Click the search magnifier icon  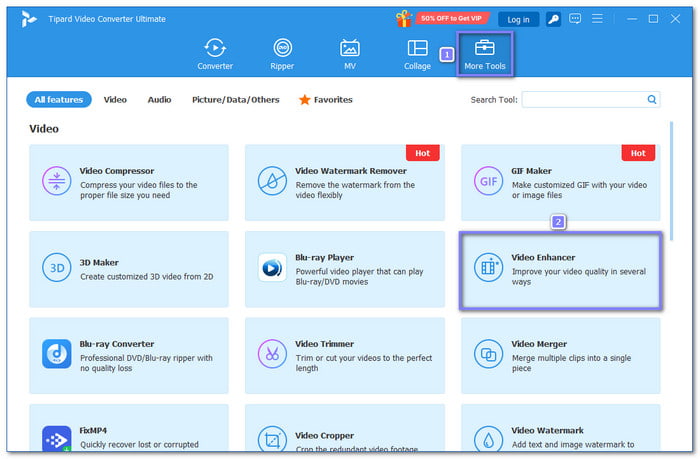(x=652, y=100)
